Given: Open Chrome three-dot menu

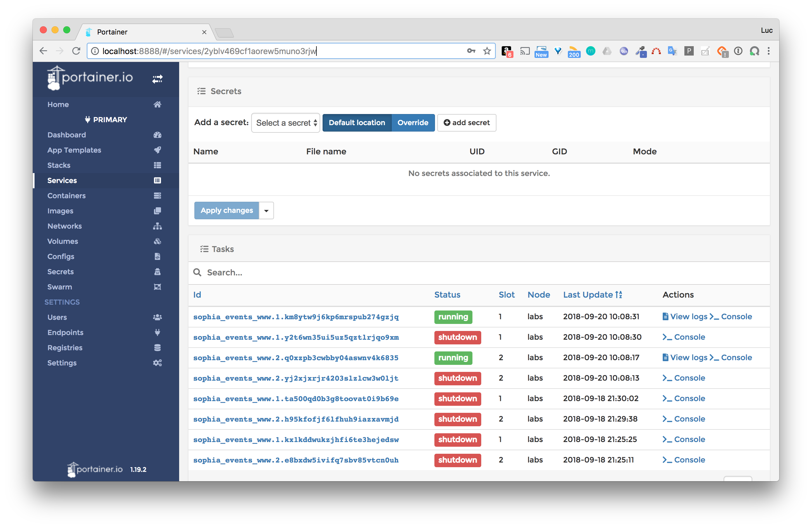Looking at the screenshot, I should click(768, 51).
